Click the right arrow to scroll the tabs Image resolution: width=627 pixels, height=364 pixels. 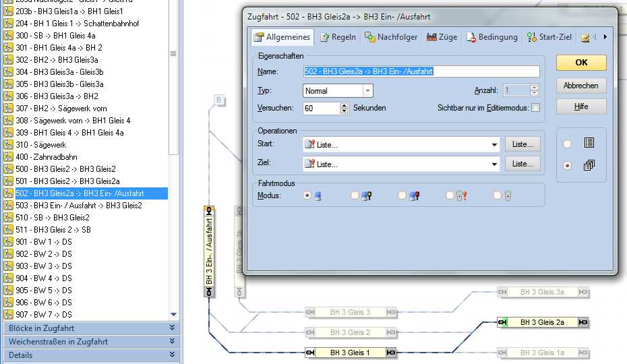point(605,37)
